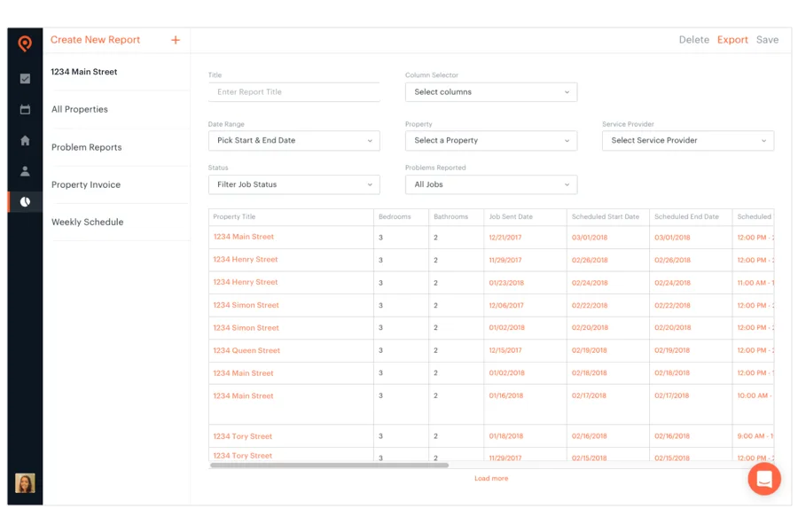Click the Load more link
Viewport: 798px width, 532px height.
491,479
